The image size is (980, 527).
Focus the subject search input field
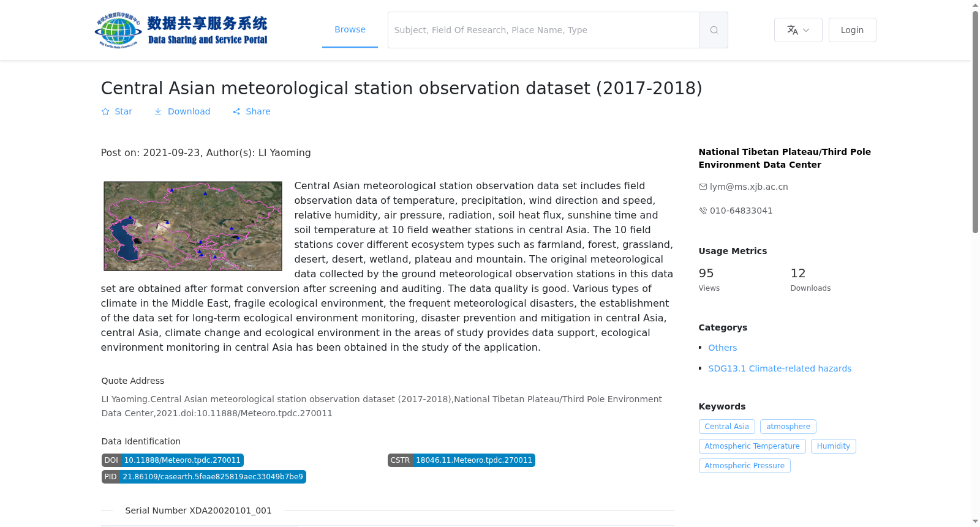pyautogui.click(x=543, y=30)
